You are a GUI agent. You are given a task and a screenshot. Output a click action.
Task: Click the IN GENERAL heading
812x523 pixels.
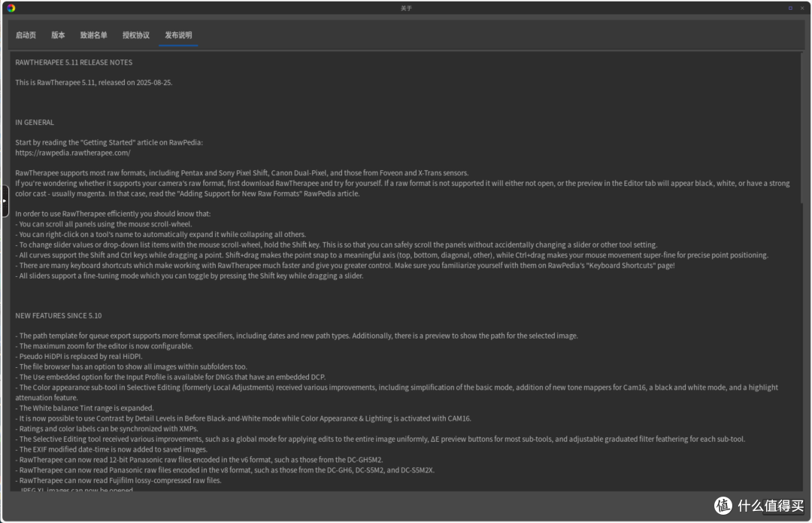click(x=34, y=123)
